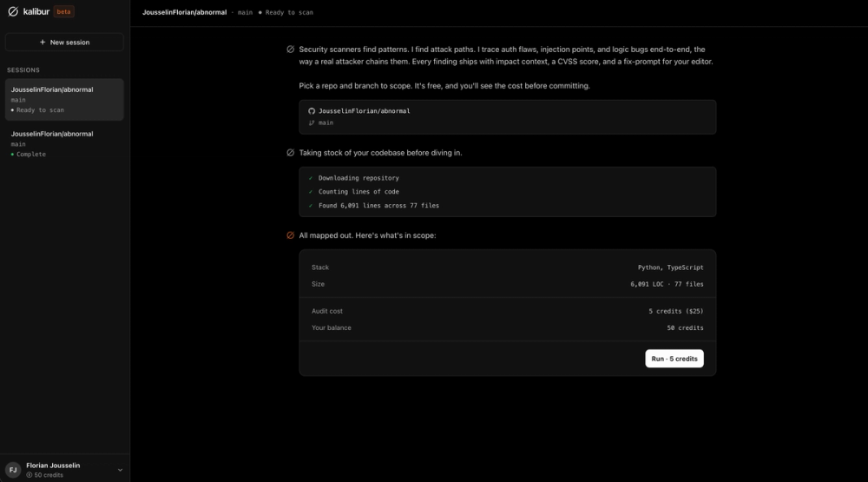Click the plus icon in New session

click(43, 42)
